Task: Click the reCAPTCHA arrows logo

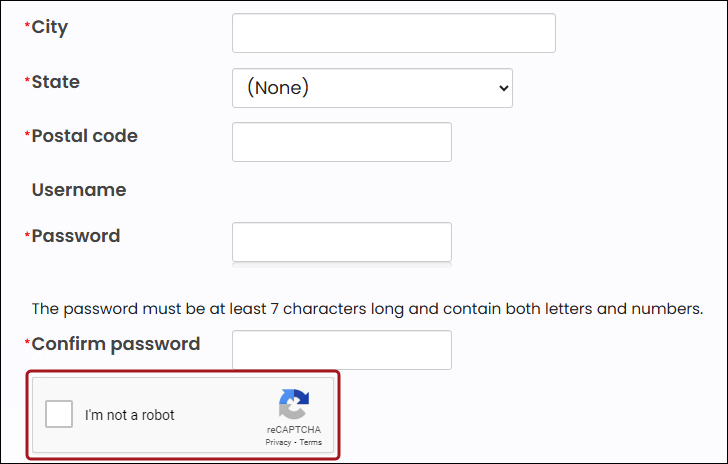Action: pos(293,405)
